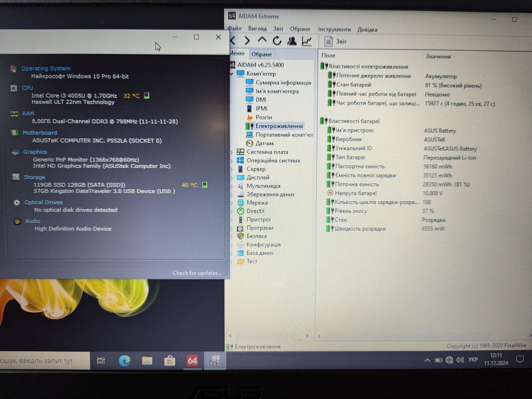Click the Звіт report button
532x399 pixels.
[335, 42]
